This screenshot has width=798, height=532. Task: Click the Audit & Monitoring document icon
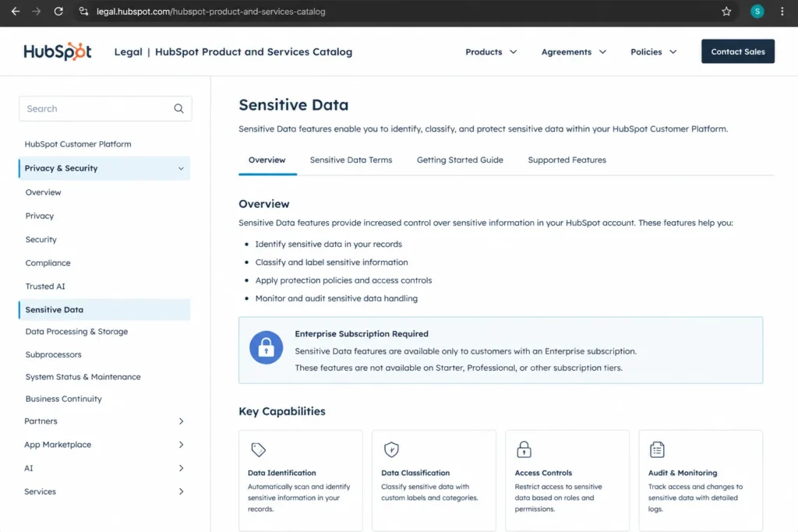pos(657,449)
